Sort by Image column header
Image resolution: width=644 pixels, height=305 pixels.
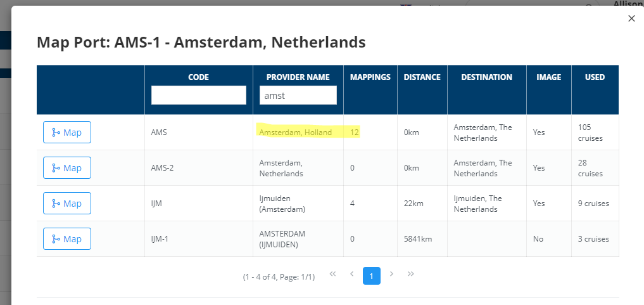pyautogui.click(x=548, y=77)
